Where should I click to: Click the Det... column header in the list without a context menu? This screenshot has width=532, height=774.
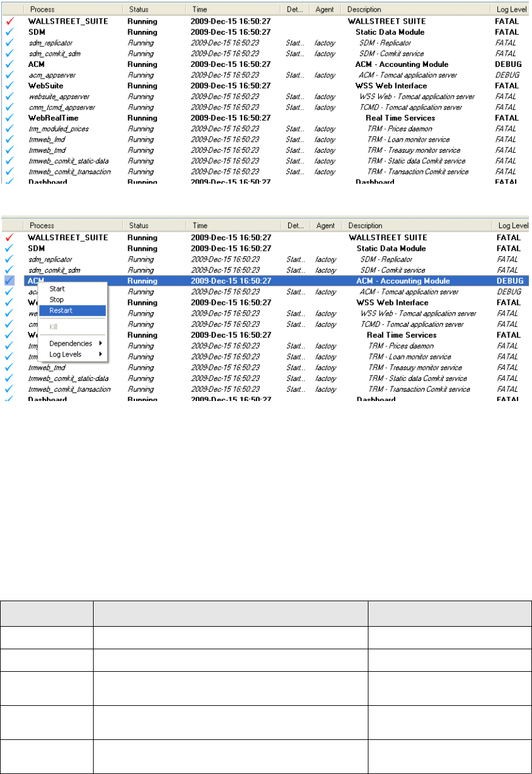click(295, 10)
